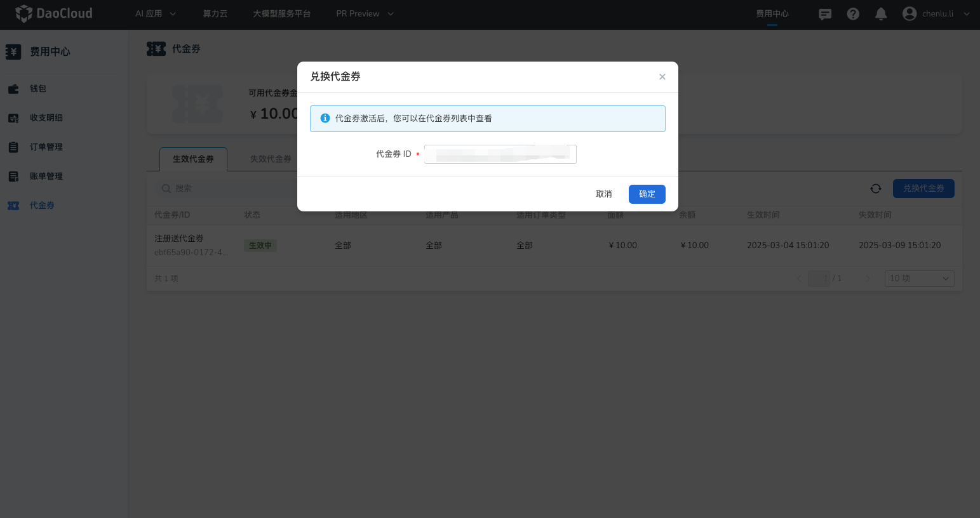980x518 pixels.
Task: Open the 钱包 section via its wallet icon
Action: pos(14,89)
